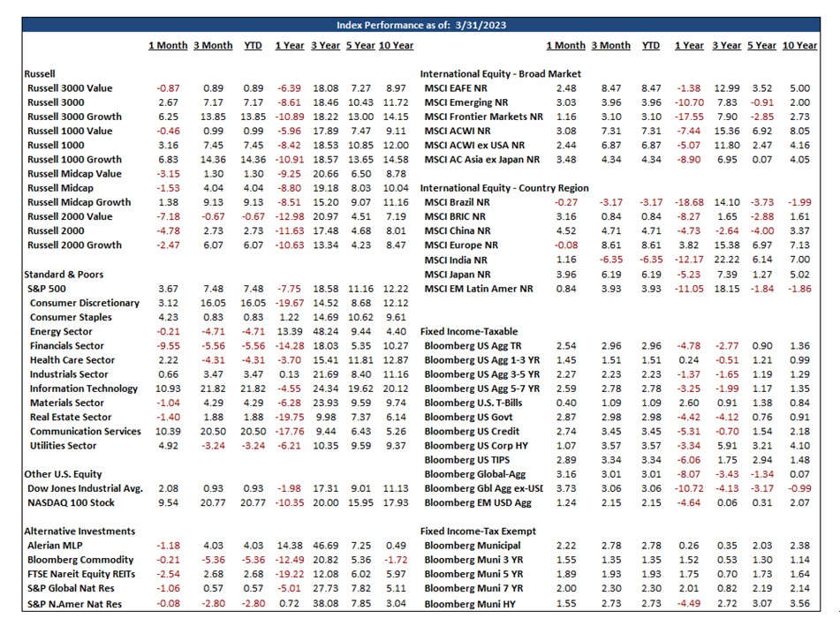Select the 'Bloomberg Global-Agg' row label
Viewport: 840px width, 626px height.
pos(475,474)
